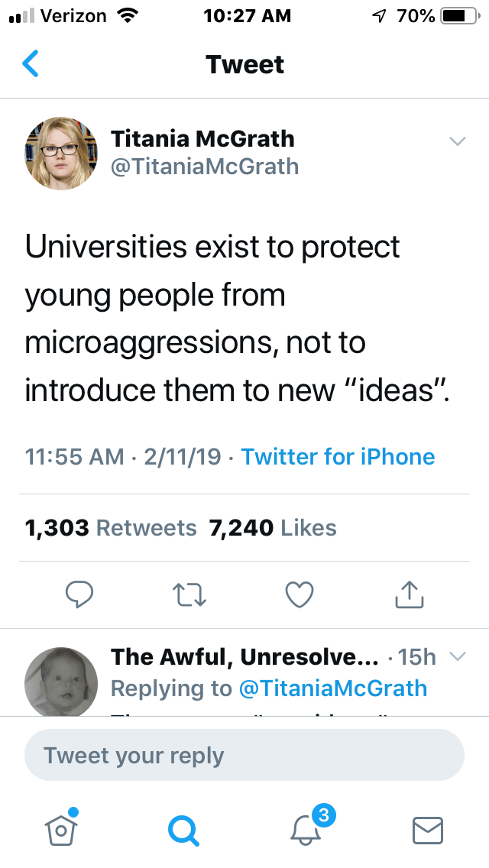The image size is (489, 868).
Task: Open the @TitaniaMcGrath handle under the name
Action: tap(205, 167)
